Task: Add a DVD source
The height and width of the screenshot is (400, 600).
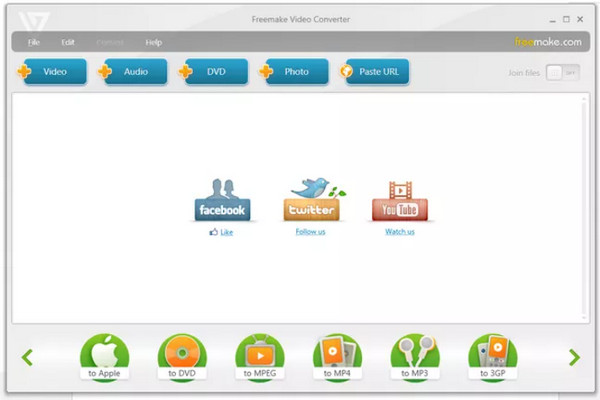Action: pyautogui.click(x=214, y=72)
